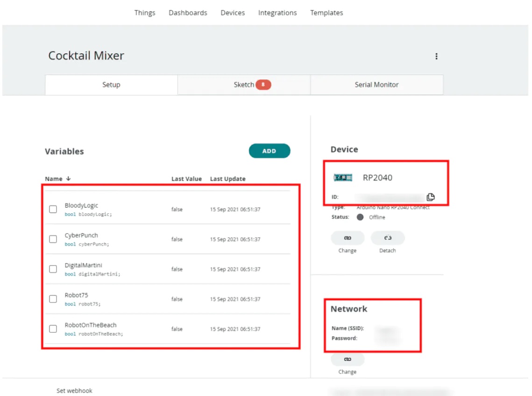Image resolution: width=532 pixels, height=396 pixels.
Task: Enable the Robot75 variable checkbox
Action: click(53, 299)
